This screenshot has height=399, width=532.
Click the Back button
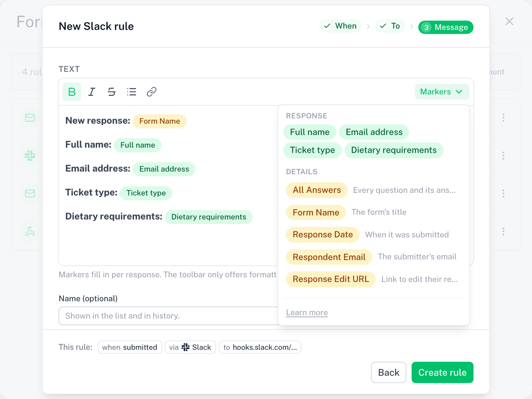[389, 372]
